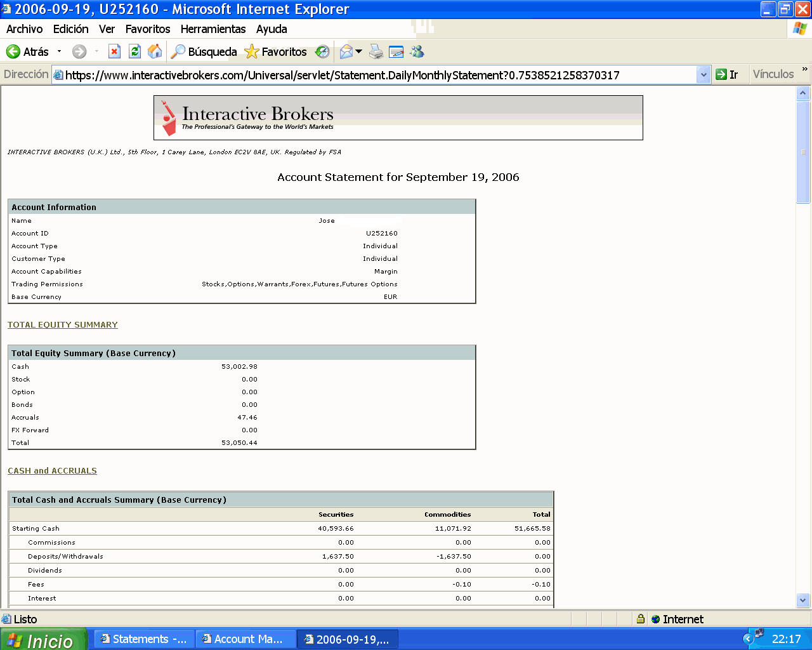
Task: Open the Atrás history dropdown arrow
Action: 60,51
